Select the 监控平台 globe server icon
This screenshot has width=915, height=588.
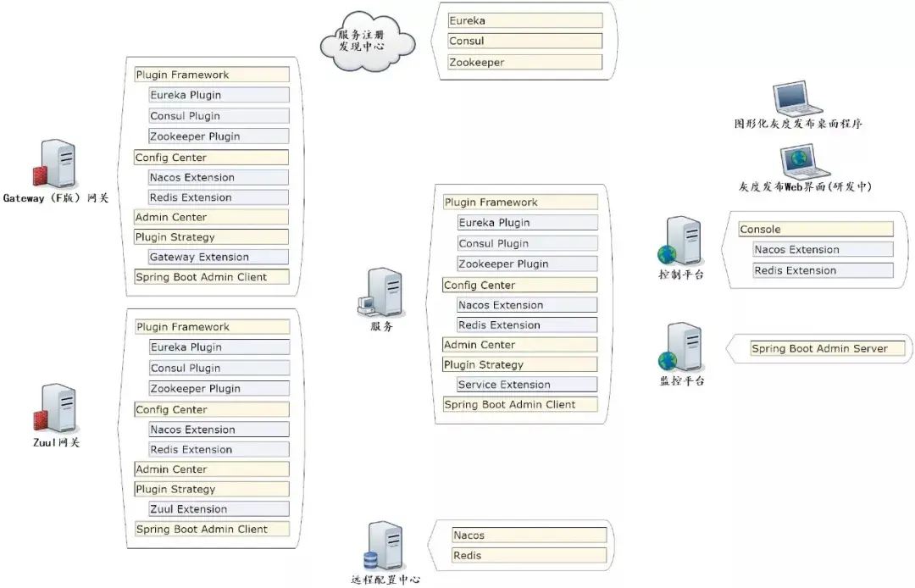(x=680, y=347)
